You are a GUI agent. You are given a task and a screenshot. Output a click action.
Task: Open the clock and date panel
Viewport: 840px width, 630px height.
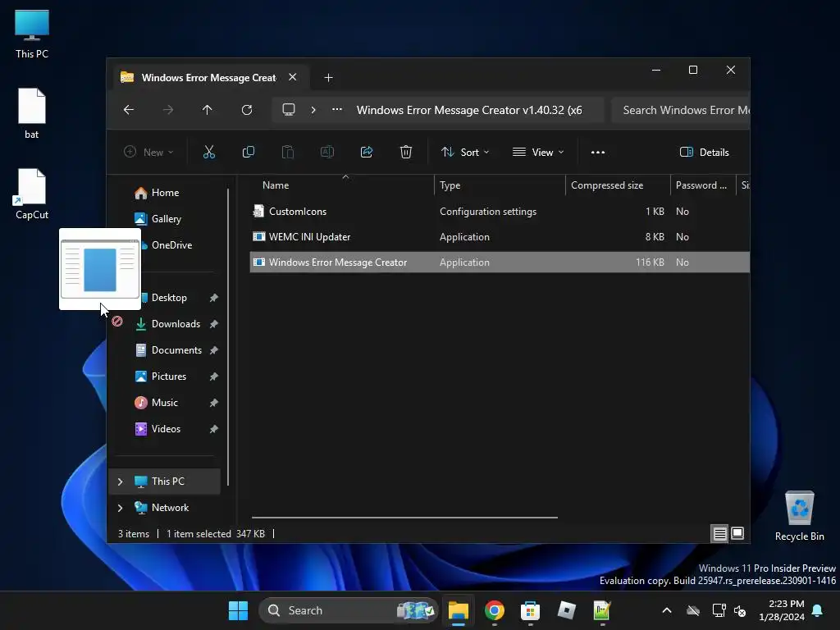coord(782,610)
